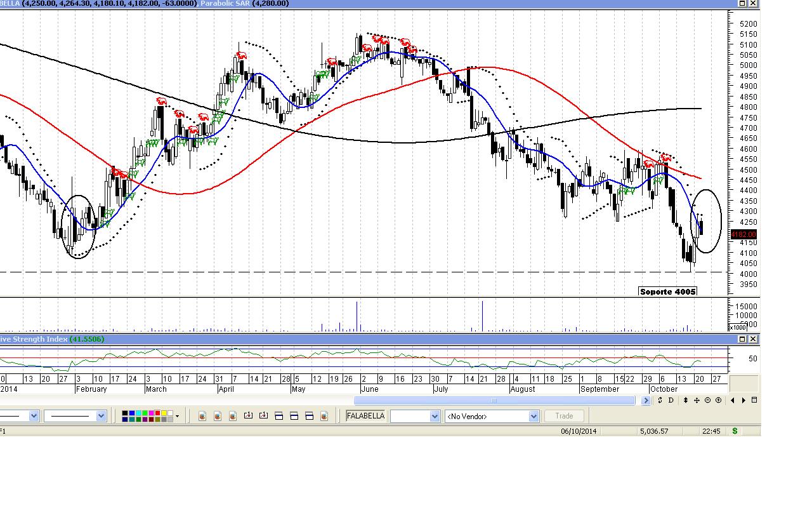Click the FALABELLA symbol field
Viewport: 812px width, 508px height.
point(365,416)
